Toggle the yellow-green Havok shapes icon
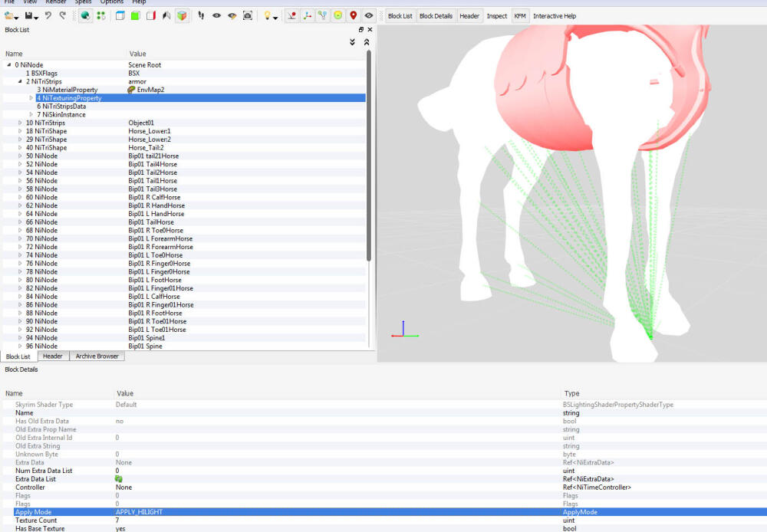This screenshot has height=532, width=767. (x=338, y=15)
